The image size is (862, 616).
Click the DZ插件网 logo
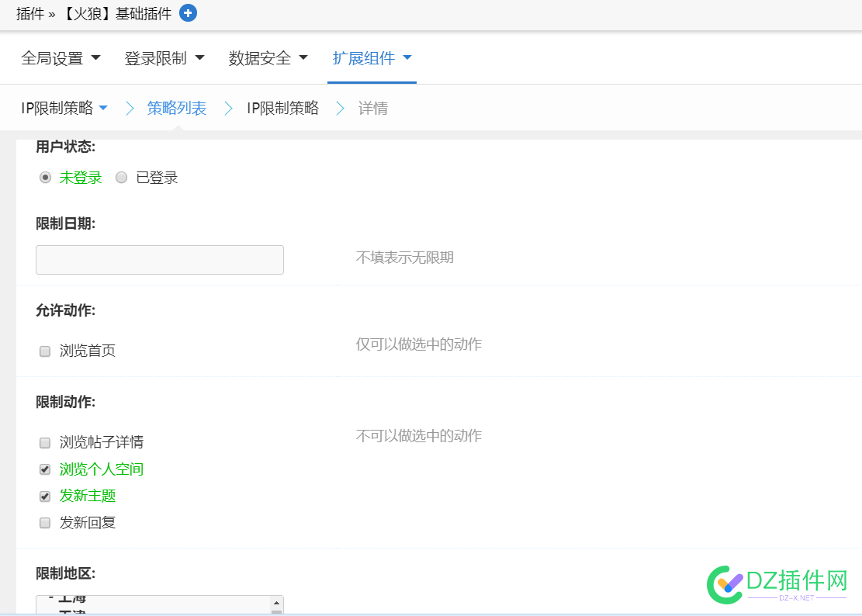(777, 583)
